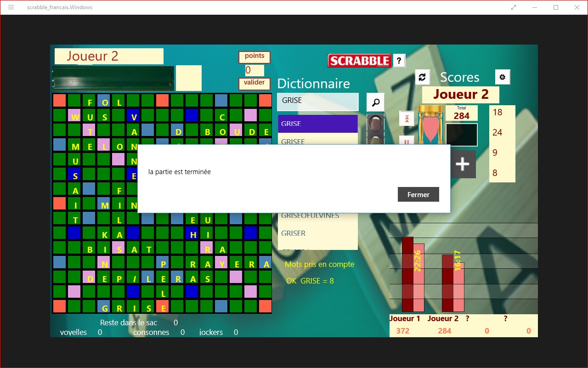
Task: Click the 'Reste dans le sac' label
Action: (129, 323)
